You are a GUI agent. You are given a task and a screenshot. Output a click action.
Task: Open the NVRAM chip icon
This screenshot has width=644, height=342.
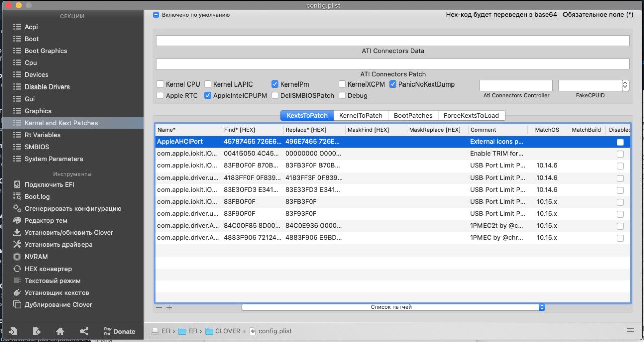pyautogui.click(x=17, y=257)
